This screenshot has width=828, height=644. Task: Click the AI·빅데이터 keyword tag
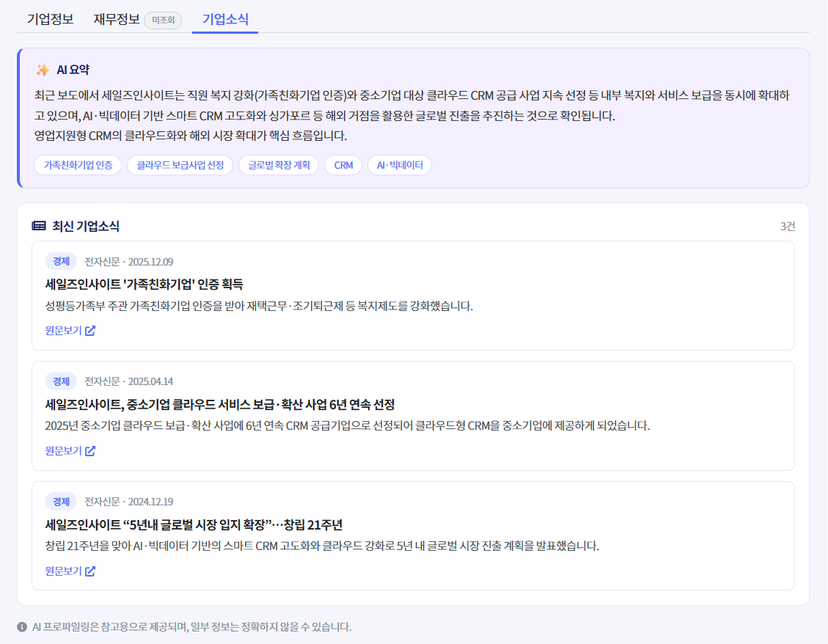[x=400, y=165]
